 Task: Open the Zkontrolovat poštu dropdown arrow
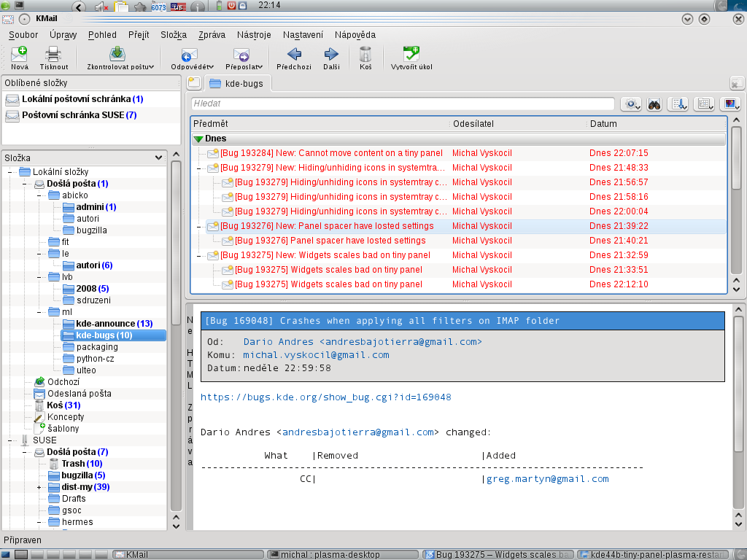point(152,67)
